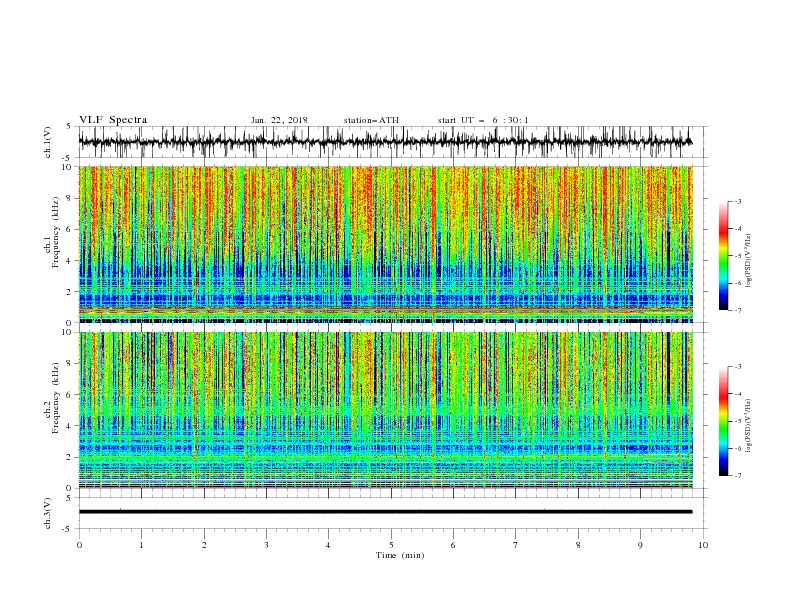Click the ch.1 frequency axis tick "2"
Viewport: 792px width, 612px height.
(x=69, y=291)
